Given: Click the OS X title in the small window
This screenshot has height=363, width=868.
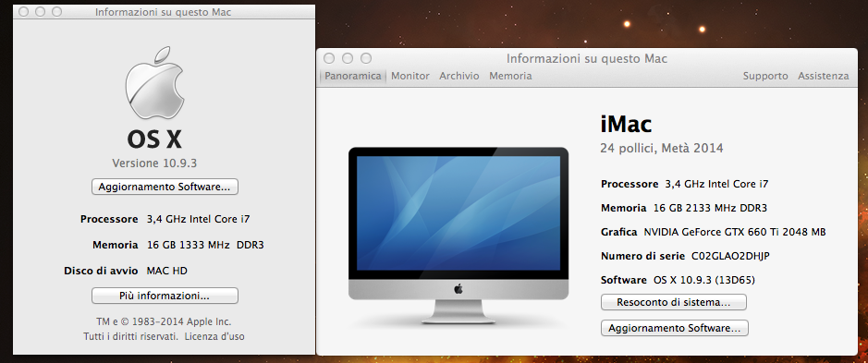Looking at the screenshot, I should tap(154, 139).
